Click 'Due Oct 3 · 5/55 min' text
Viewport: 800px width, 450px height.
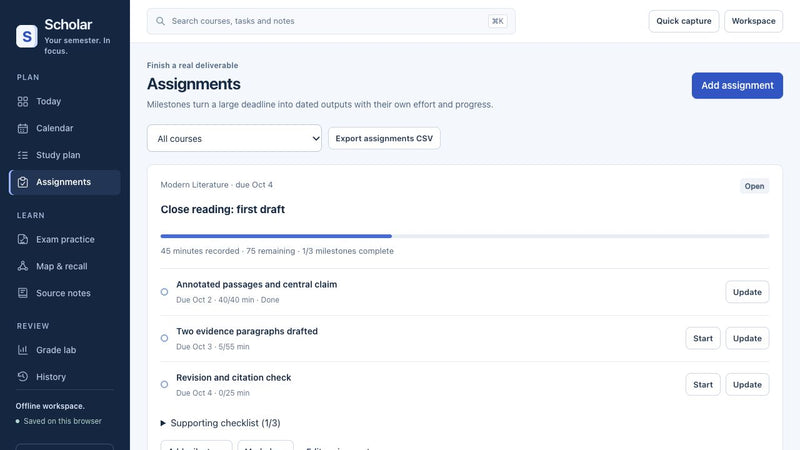(x=213, y=346)
